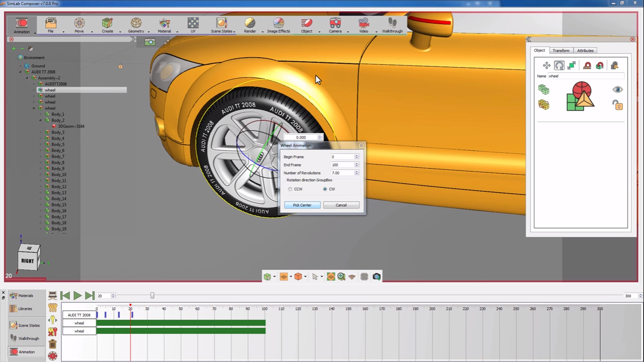Collapse the AUDI TT 2008 tree node
This screenshot has height=362, width=644.
(x=21, y=72)
